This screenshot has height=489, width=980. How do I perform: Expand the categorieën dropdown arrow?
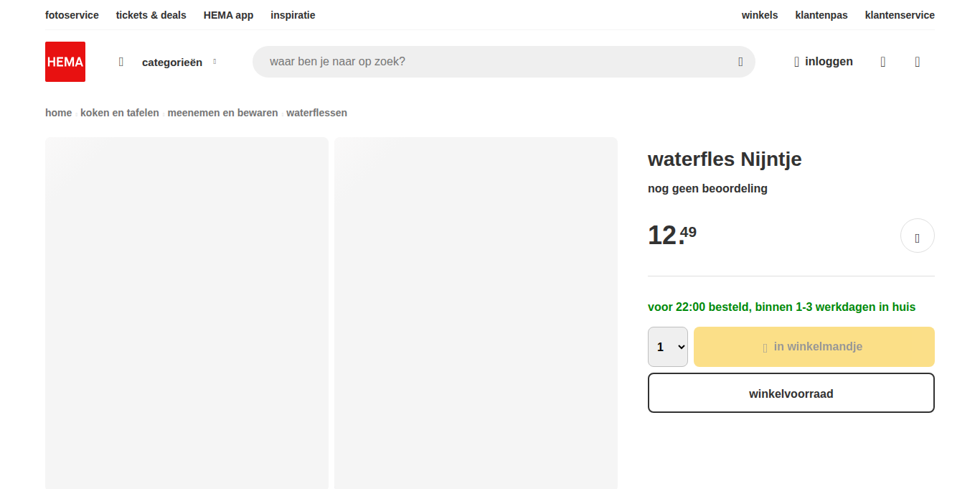[215, 62]
